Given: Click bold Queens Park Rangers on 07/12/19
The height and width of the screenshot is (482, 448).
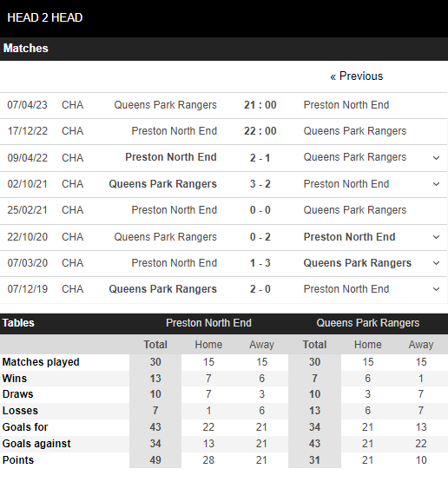Looking at the screenshot, I should click(x=163, y=289).
